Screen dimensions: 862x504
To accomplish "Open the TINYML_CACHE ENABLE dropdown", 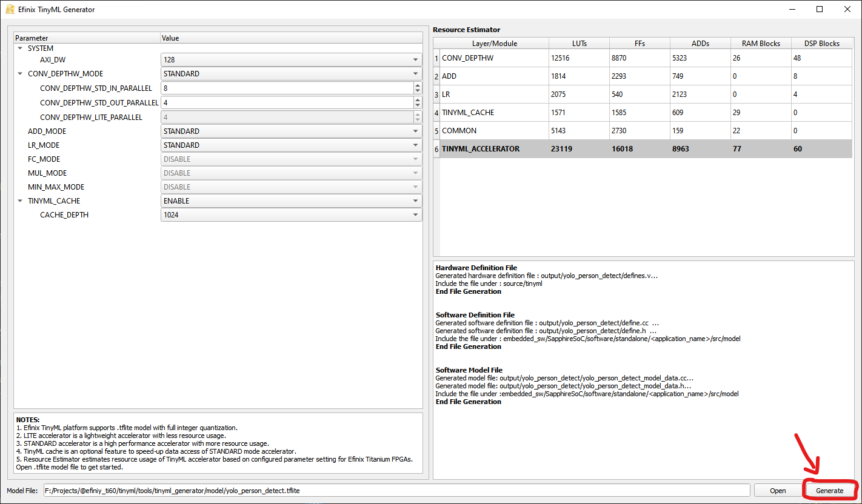I will point(291,201).
